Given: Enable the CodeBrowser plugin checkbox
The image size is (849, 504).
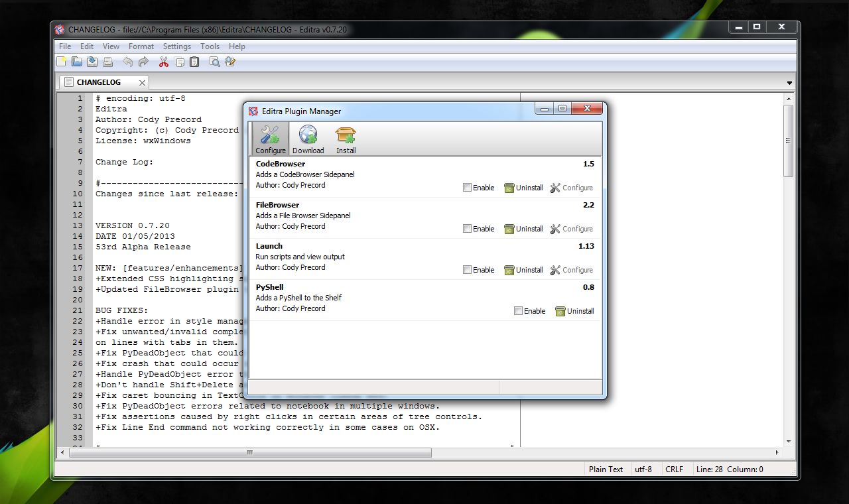Looking at the screenshot, I should (x=467, y=188).
